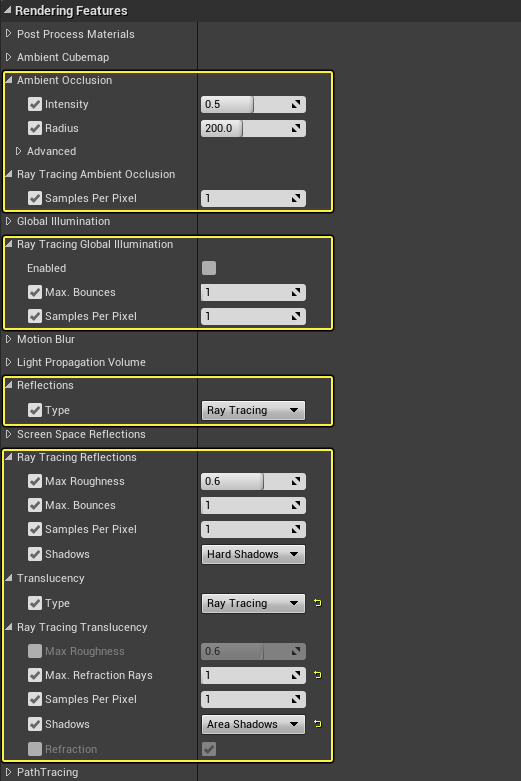Click the spin arrow in Max Roughness 0.6 field
Viewport: 521px width, 781px height.
point(296,481)
